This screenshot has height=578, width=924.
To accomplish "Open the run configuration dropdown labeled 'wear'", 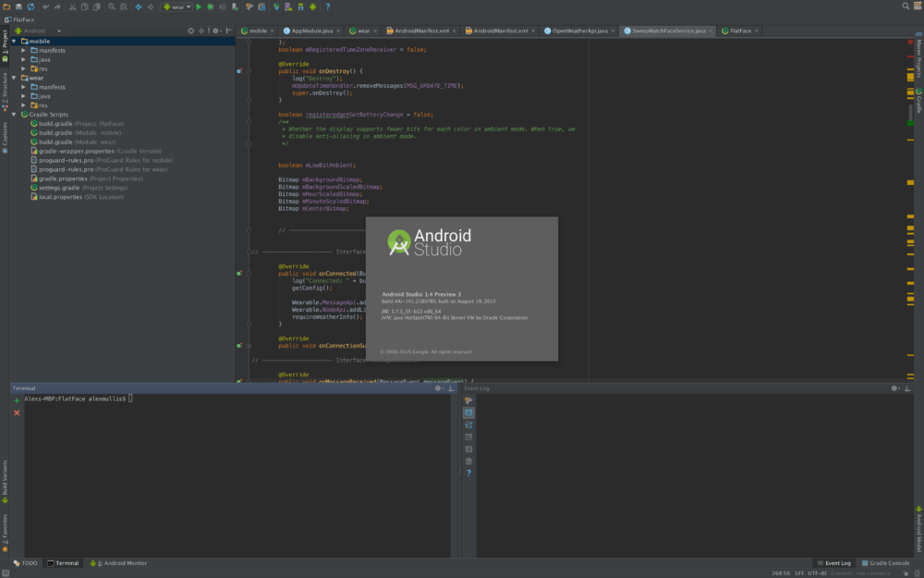I will (177, 6).
